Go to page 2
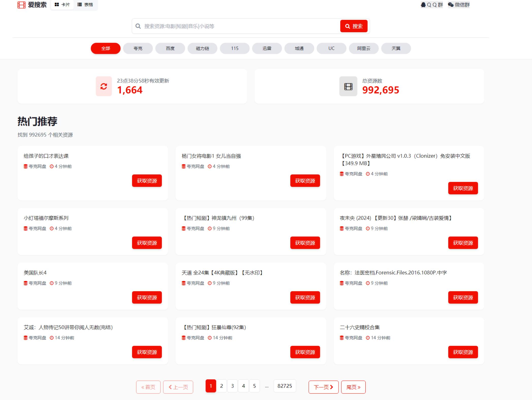Screen dimensions: 532x400 222,386
